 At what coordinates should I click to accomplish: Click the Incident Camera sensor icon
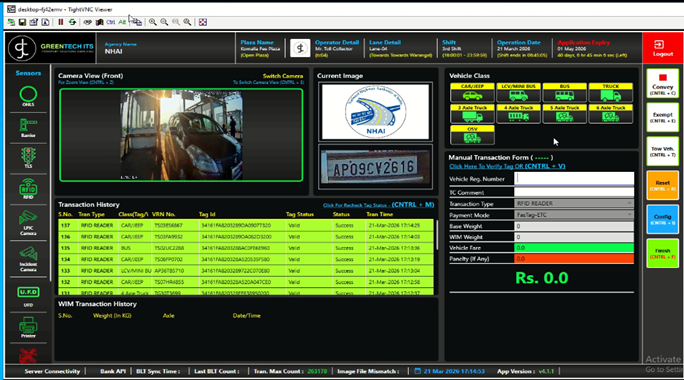click(x=28, y=253)
